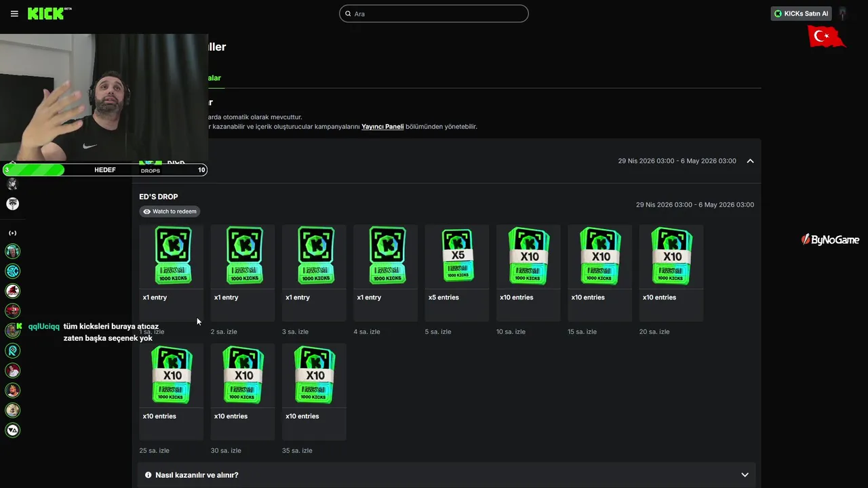Screen dimensions: 868x488
Task: Open the teal R logo channel
Action: tap(12, 350)
